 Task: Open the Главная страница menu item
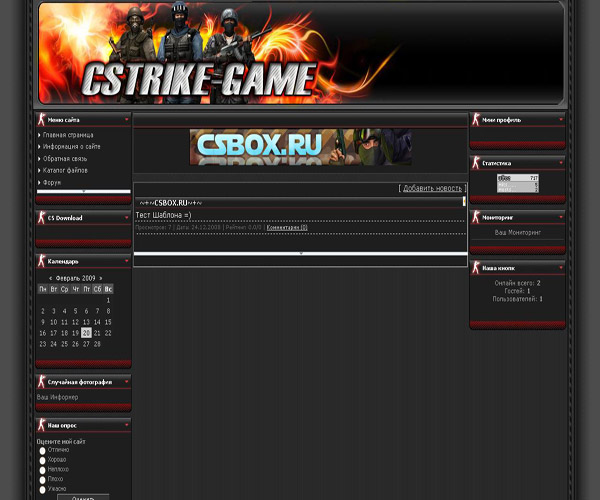tap(68, 134)
